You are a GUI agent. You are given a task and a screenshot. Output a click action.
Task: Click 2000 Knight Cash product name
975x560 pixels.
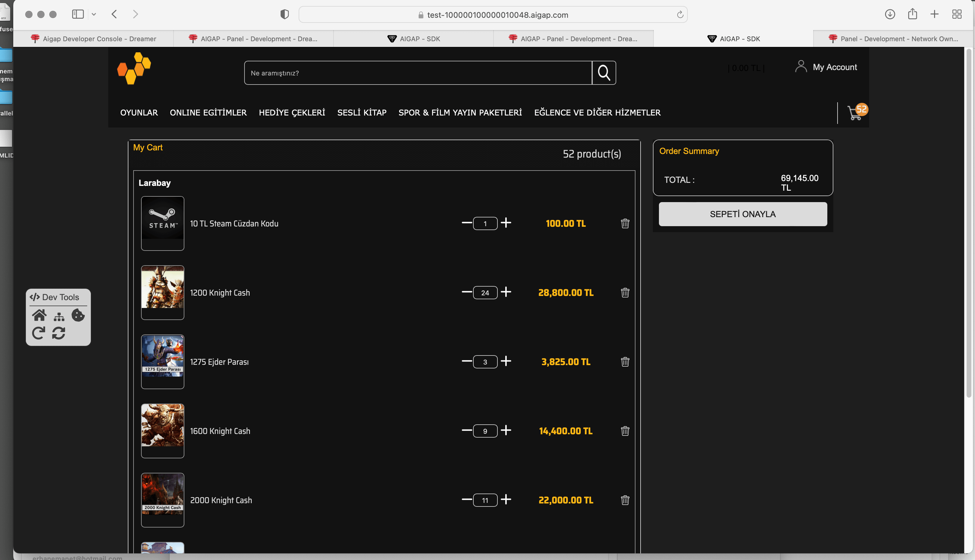pos(221,500)
